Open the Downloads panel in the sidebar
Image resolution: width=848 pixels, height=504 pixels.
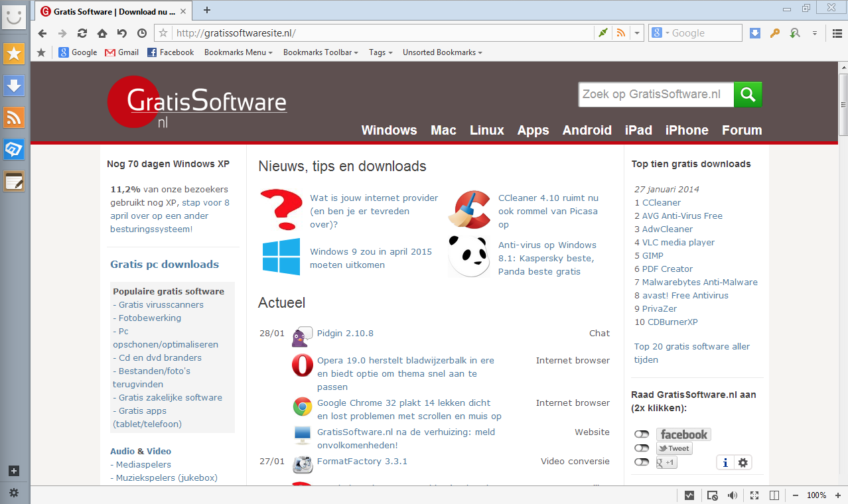point(14,86)
